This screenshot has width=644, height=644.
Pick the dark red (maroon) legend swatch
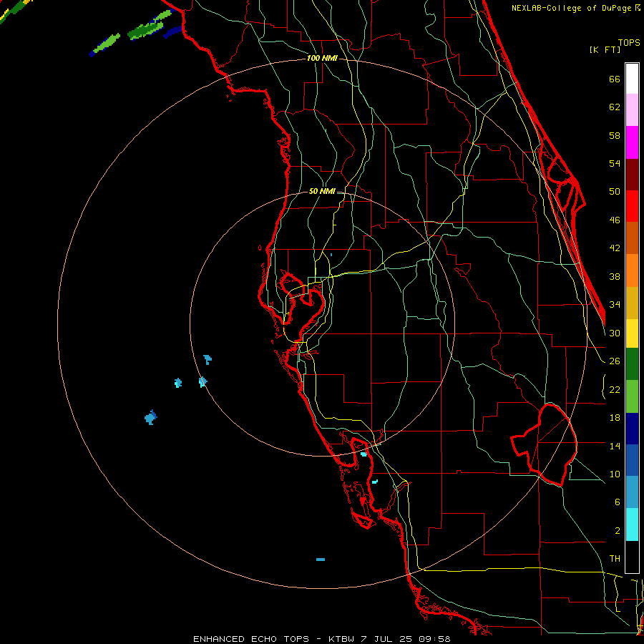[x=632, y=175]
